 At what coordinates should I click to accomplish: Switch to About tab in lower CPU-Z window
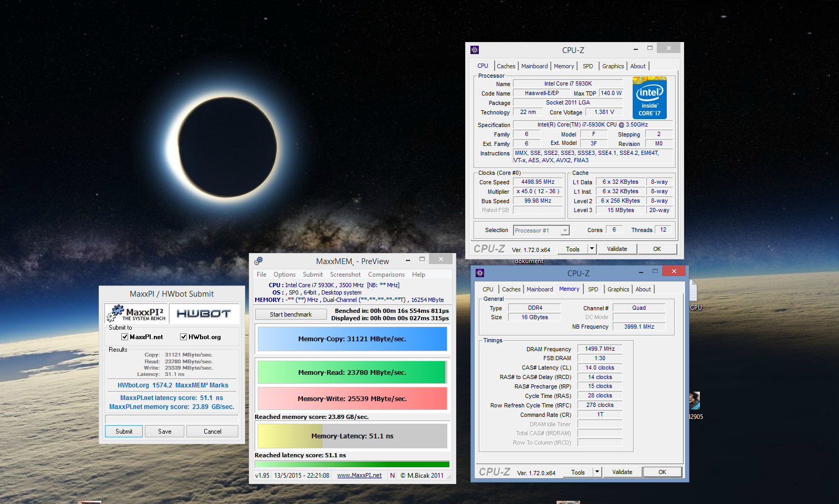643,289
